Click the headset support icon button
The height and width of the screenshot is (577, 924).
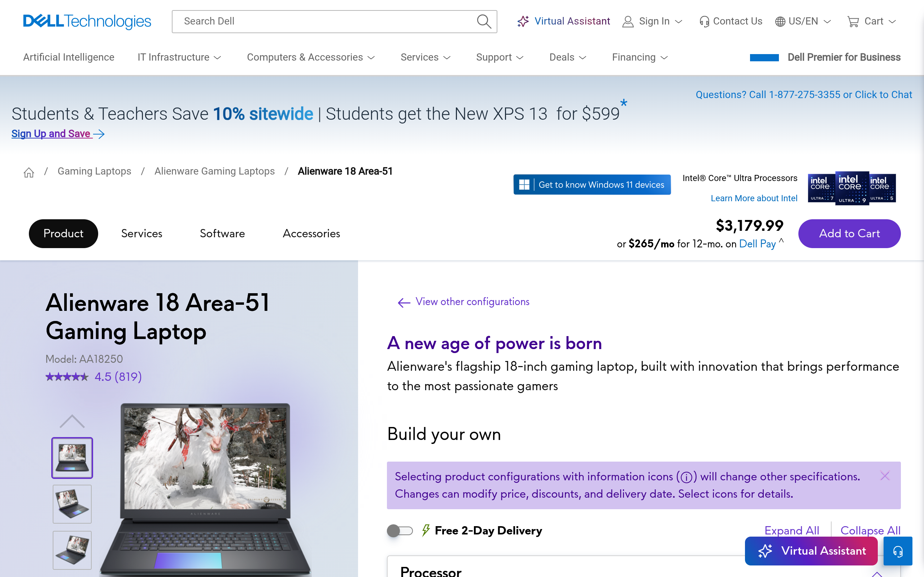click(898, 551)
